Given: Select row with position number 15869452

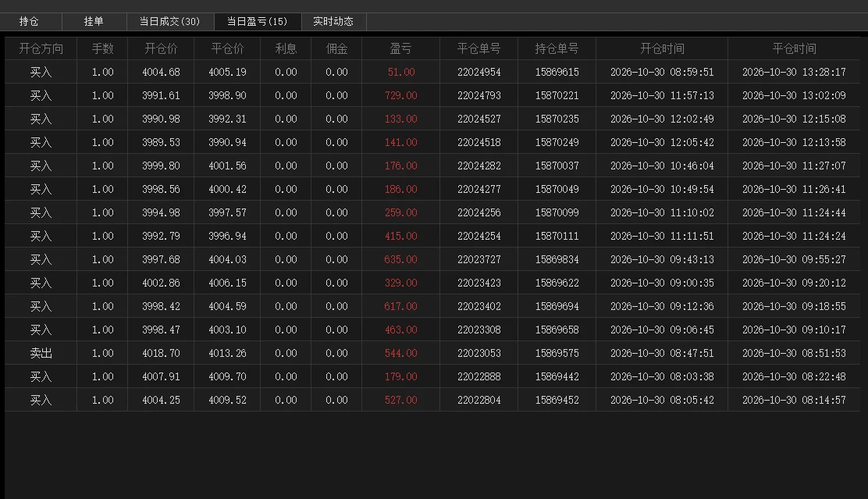Looking at the screenshot, I should click(432, 400).
